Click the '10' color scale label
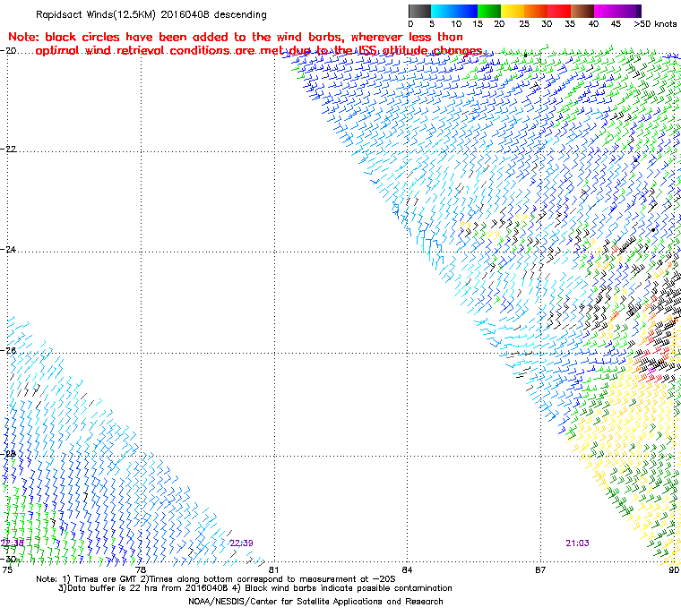Viewport: 681px width, 616px height. point(456,24)
